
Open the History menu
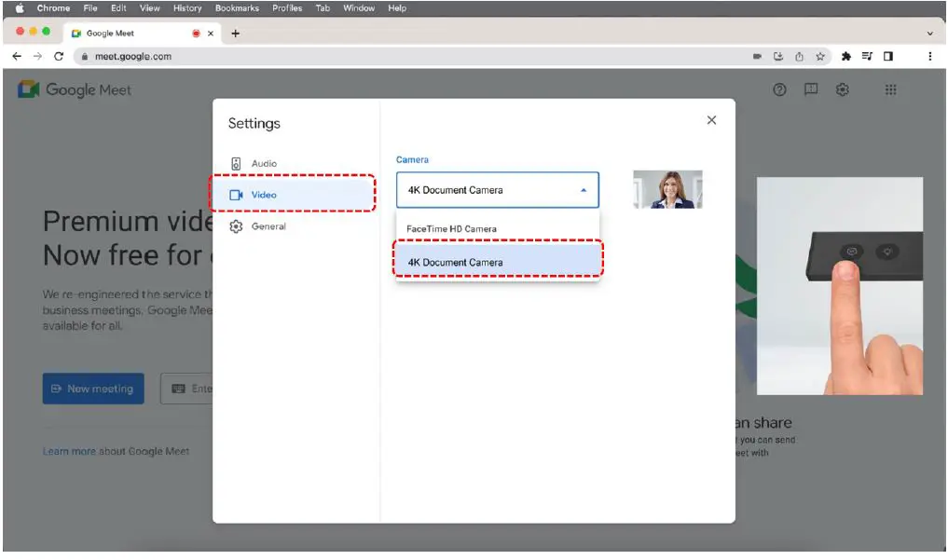coord(187,8)
